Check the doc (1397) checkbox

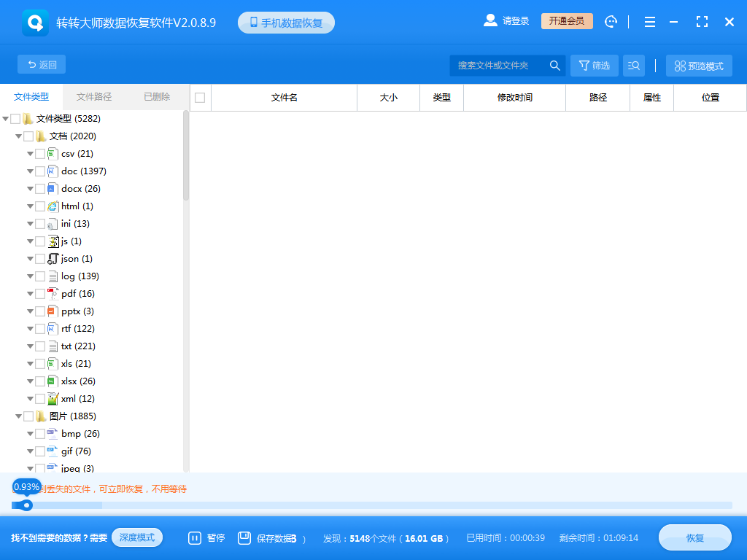pos(40,171)
